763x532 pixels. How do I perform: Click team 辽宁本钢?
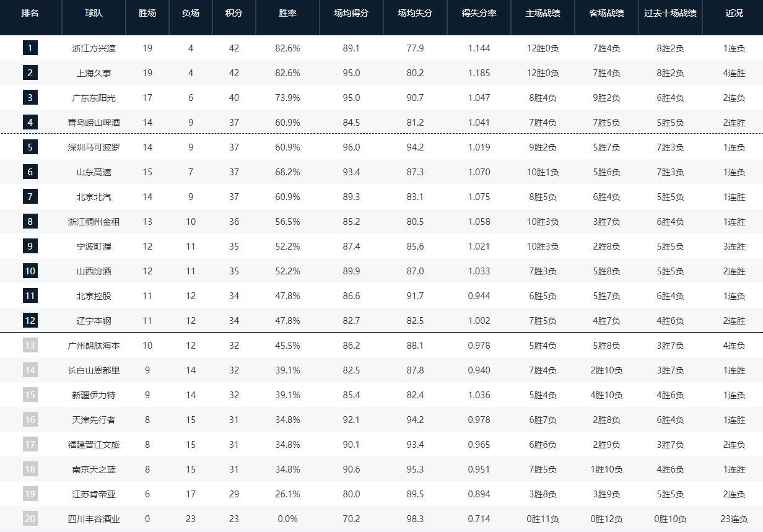tap(94, 321)
